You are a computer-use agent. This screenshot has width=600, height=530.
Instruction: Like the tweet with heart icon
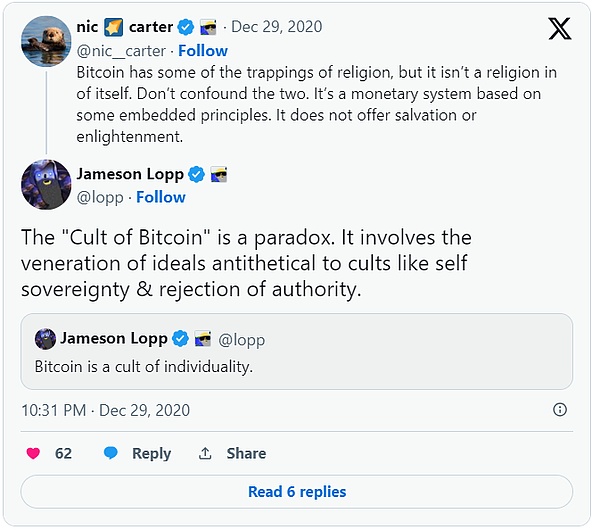click(33, 453)
